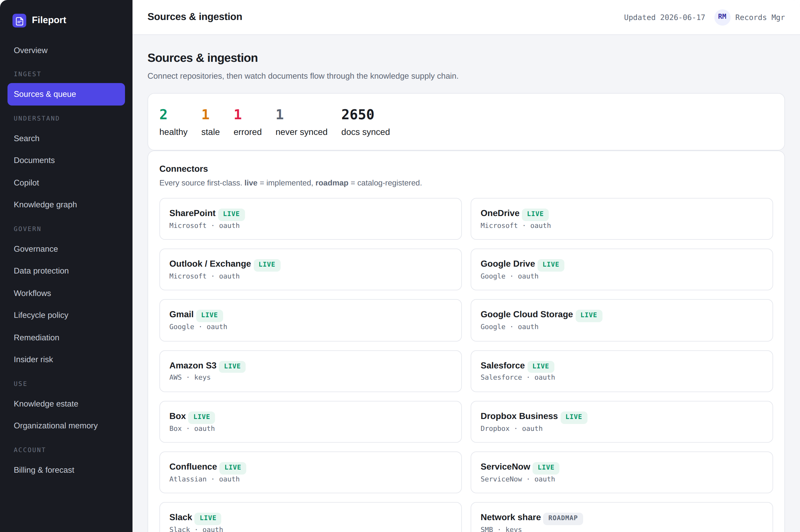Select the Box connector card
The image size is (800, 532).
point(310,422)
